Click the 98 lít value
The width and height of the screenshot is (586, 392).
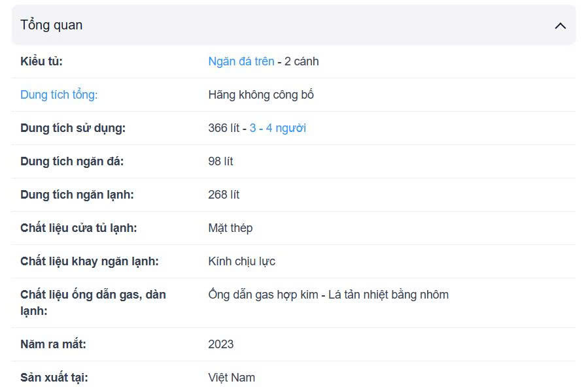click(x=220, y=161)
